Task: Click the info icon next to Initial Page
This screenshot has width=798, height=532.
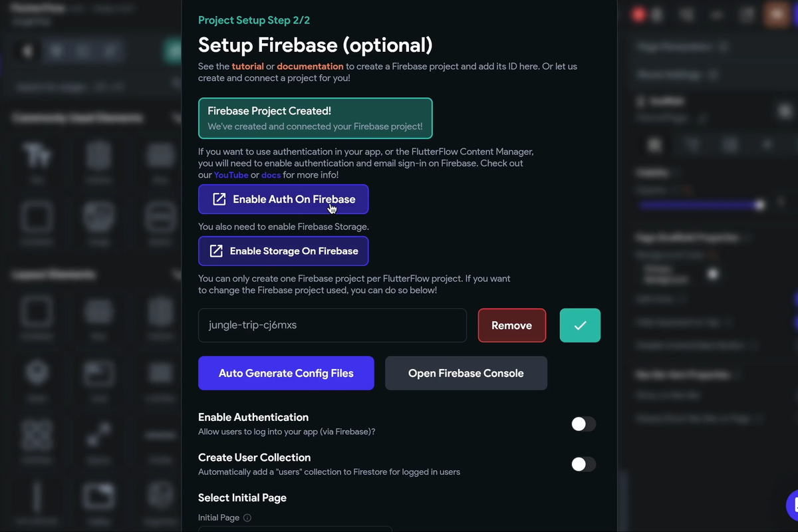Action: point(247,517)
